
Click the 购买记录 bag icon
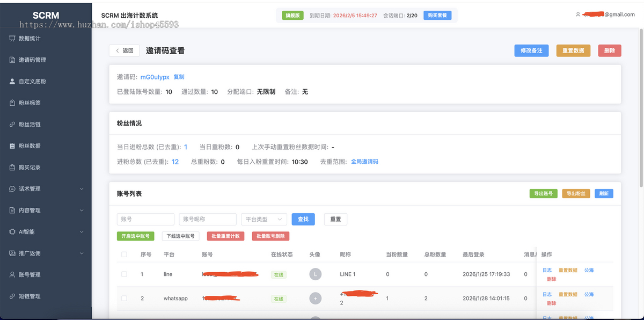point(12,168)
